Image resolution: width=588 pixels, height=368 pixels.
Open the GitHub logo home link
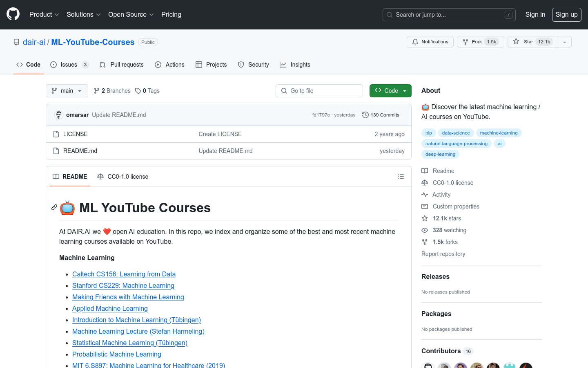(x=13, y=14)
